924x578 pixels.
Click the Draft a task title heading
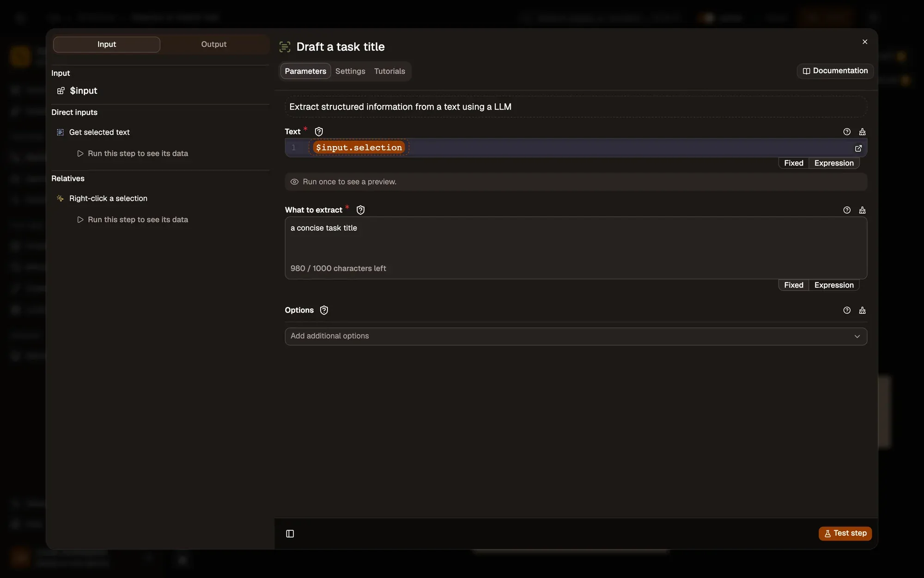(340, 47)
